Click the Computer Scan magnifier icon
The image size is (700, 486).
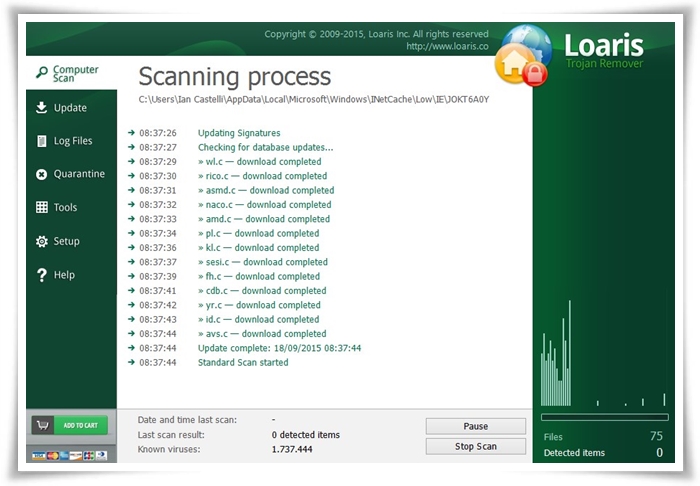tap(42, 72)
